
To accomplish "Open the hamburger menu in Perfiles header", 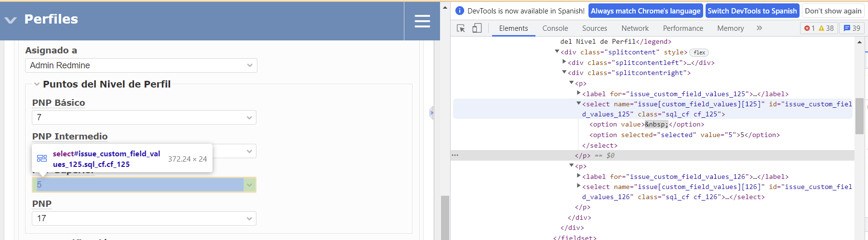I will coord(422,21).
